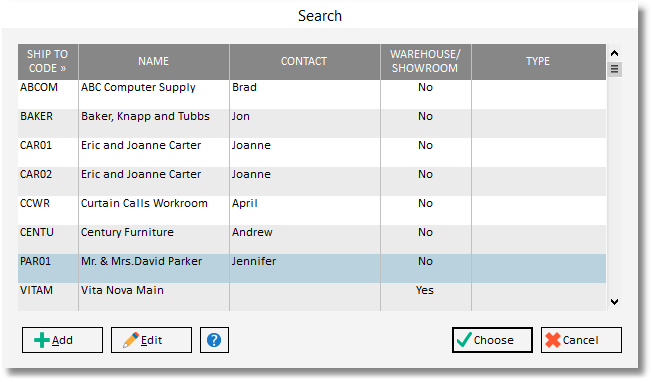652x382 pixels.
Task: Select the Vita Nova Main row
Action: click(312, 297)
